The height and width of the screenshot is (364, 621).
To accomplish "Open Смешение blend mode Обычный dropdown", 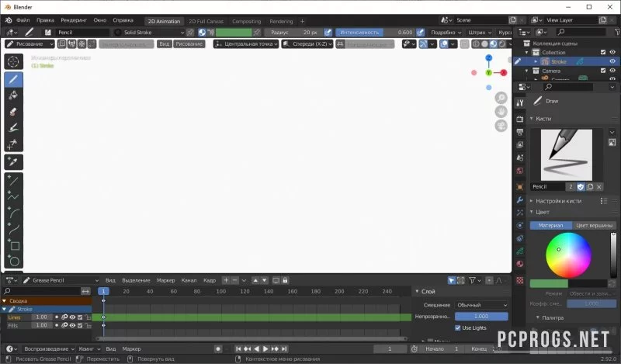I will click(x=481, y=305).
